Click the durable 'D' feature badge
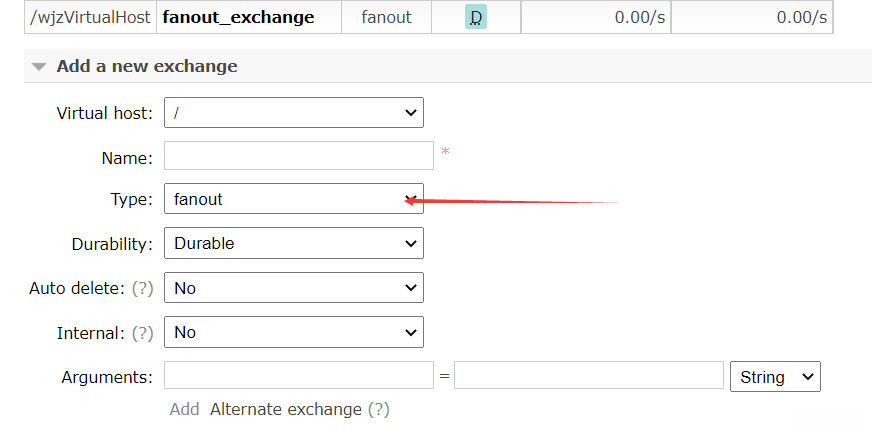The height and width of the screenshot is (436, 872). pos(476,17)
